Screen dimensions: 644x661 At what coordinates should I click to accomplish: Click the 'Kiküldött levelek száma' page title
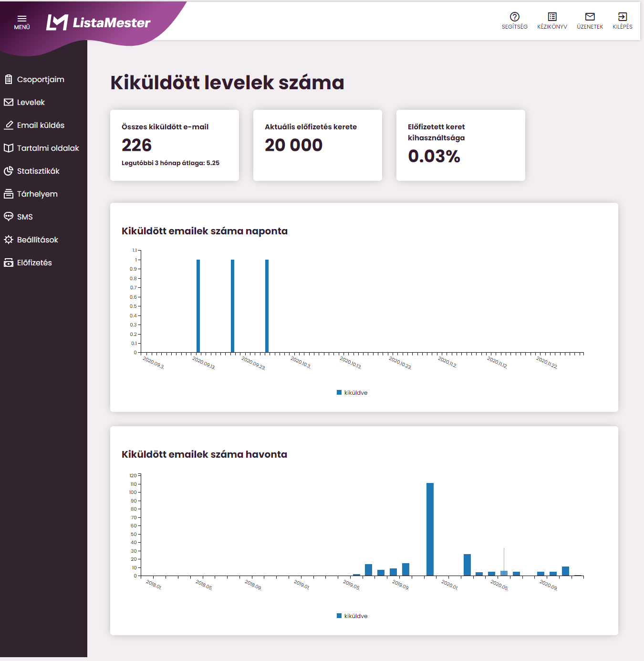[227, 83]
